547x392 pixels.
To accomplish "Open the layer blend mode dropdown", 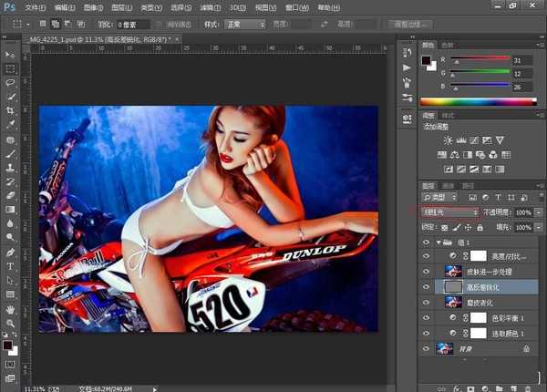I will pos(449,211).
